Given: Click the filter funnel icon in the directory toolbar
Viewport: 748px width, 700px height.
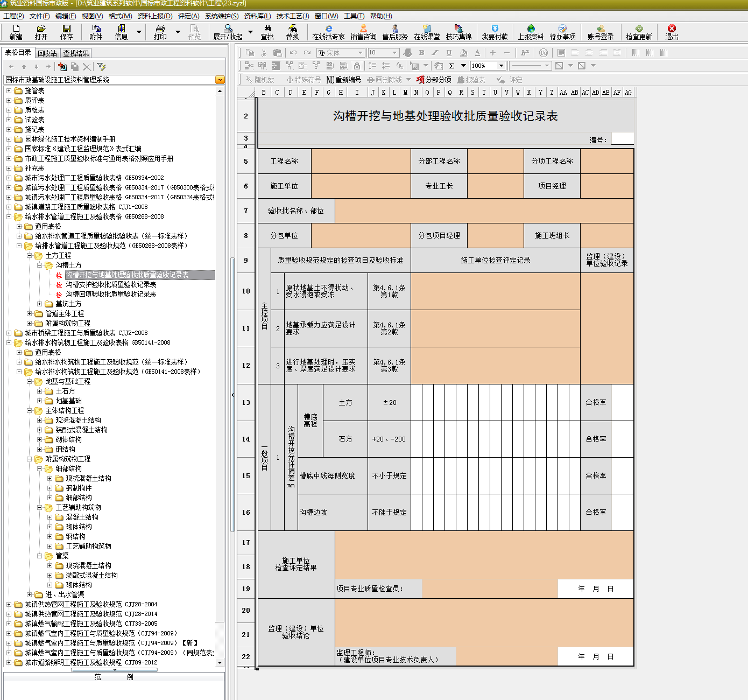Looking at the screenshot, I should coord(101,67).
